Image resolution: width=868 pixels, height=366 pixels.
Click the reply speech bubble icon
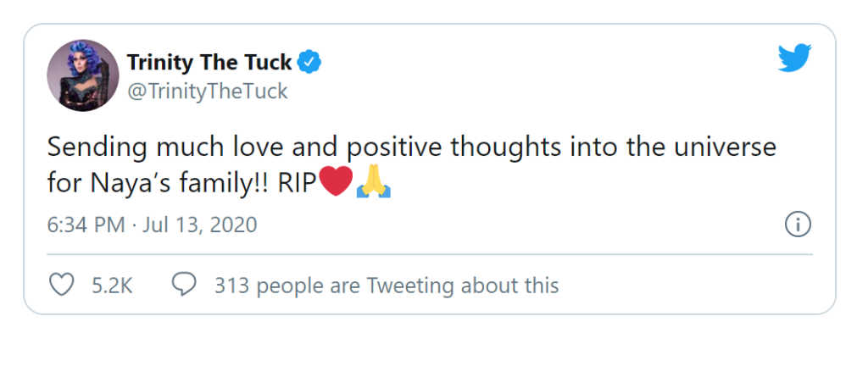tap(184, 286)
